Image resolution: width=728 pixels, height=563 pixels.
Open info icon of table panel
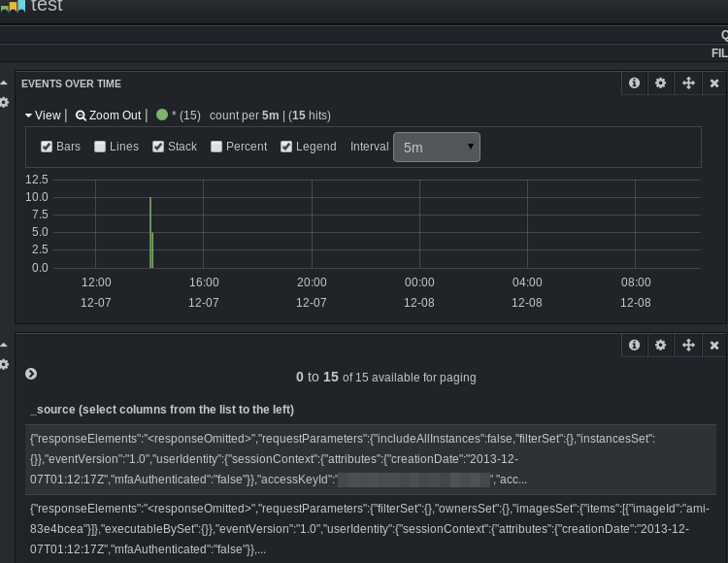pyautogui.click(x=634, y=345)
